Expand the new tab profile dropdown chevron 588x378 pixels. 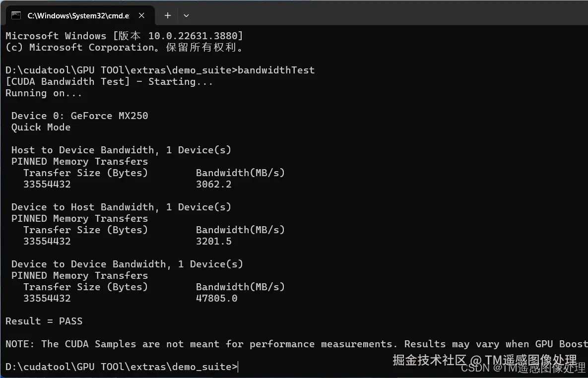(186, 15)
